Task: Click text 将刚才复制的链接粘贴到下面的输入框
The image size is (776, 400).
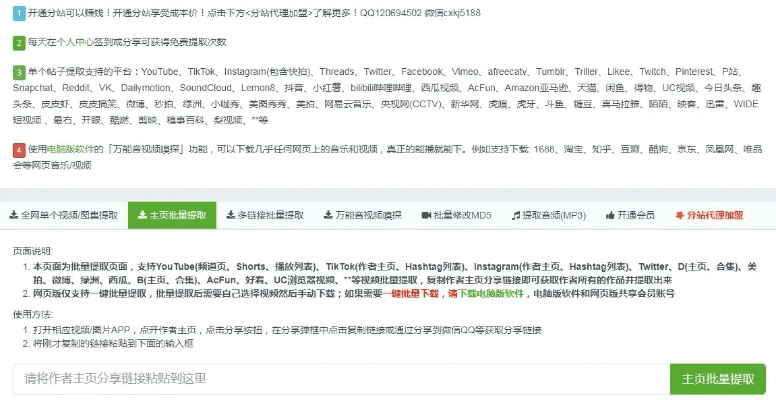Action: (113, 344)
